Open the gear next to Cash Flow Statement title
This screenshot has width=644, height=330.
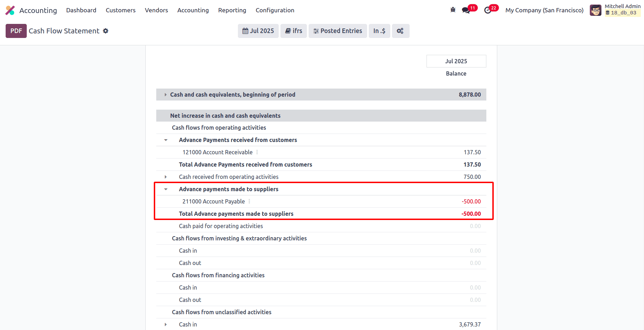pos(106,31)
